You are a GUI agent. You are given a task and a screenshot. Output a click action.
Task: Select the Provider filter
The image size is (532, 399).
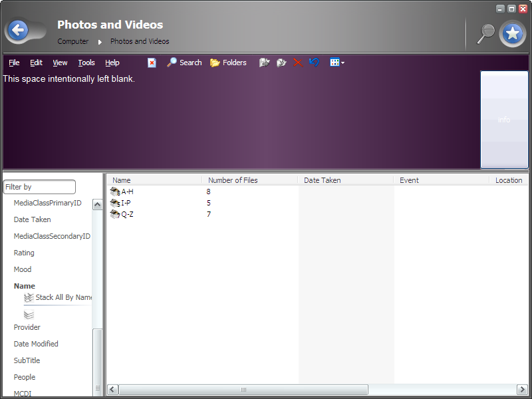[27, 327]
